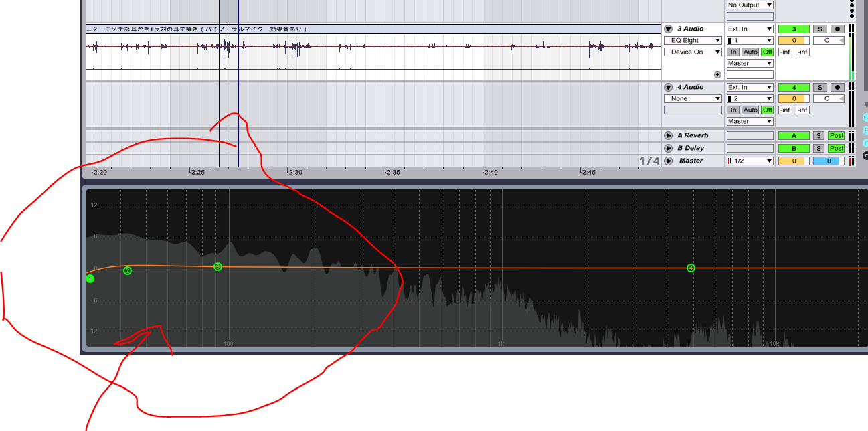The width and height of the screenshot is (868, 431).
Task: Toggle Post on B Delay return
Action: (837, 148)
